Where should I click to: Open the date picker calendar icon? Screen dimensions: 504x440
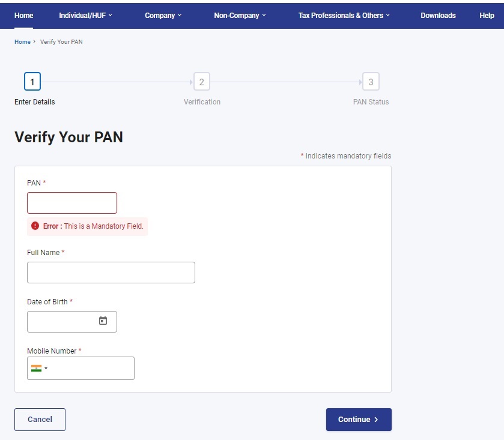103,321
